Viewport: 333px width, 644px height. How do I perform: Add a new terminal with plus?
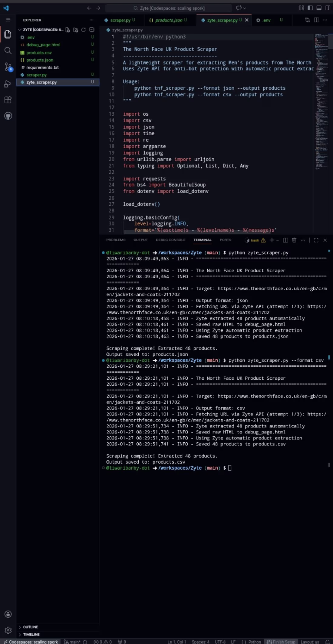272,240
